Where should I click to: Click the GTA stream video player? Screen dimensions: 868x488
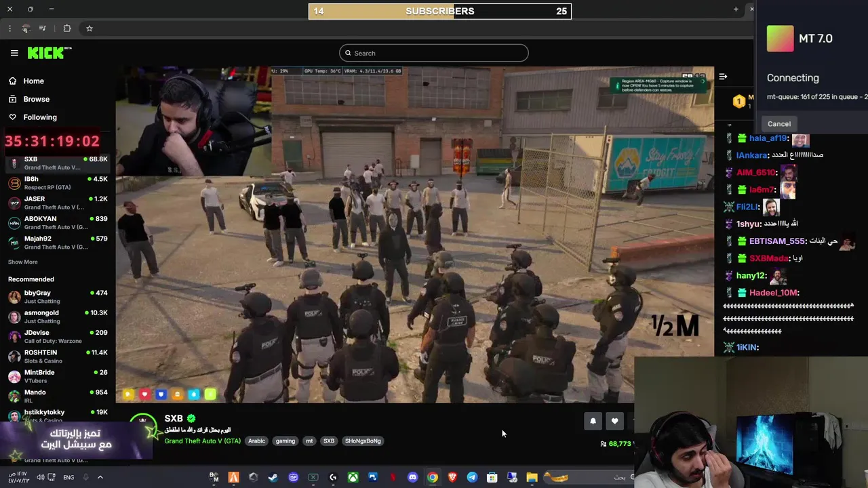click(414, 235)
